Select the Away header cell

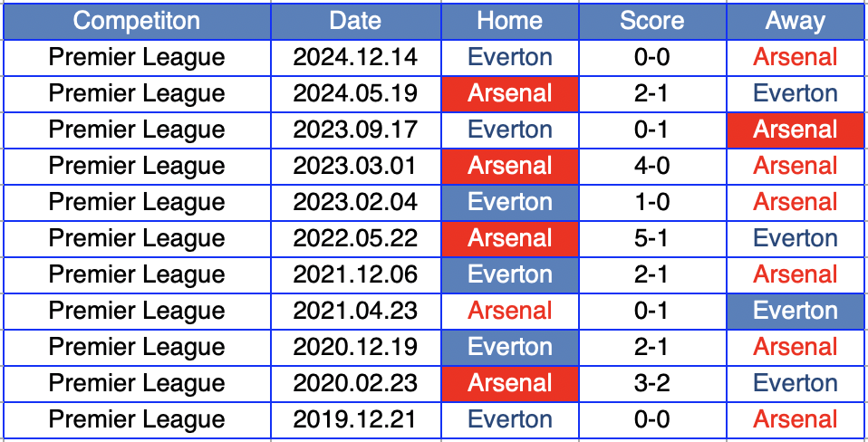[x=795, y=21]
